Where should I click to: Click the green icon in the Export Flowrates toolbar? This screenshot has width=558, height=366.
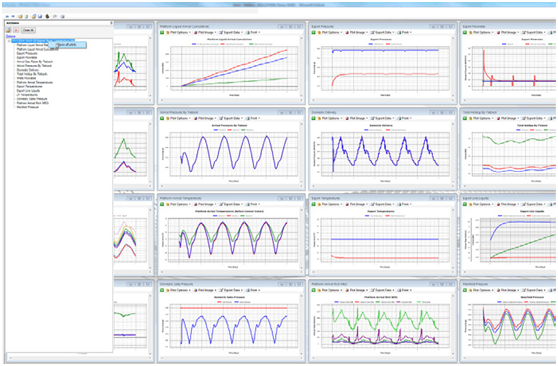click(x=465, y=32)
